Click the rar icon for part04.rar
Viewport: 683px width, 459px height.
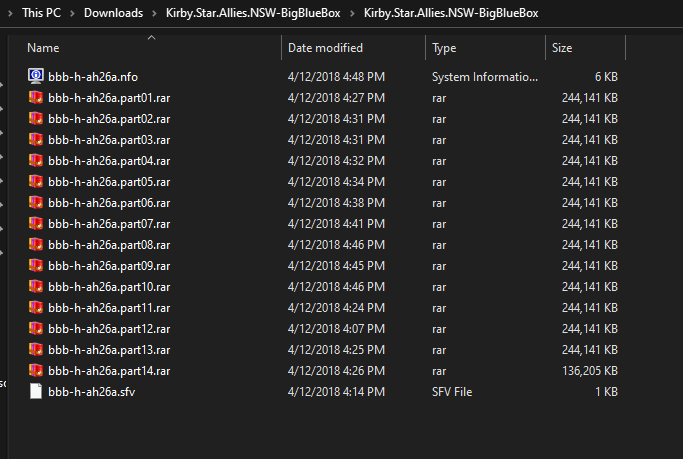pyautogui.click(x=36, y=160)
